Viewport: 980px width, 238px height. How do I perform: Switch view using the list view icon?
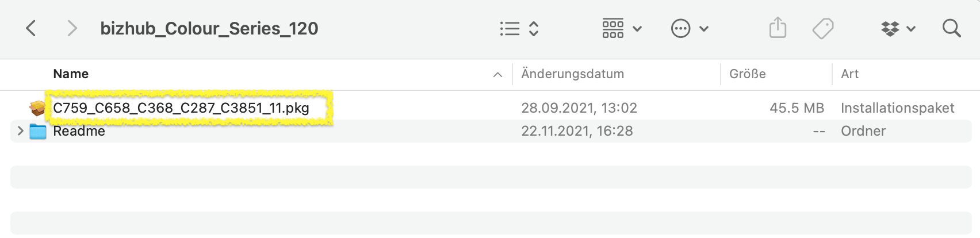pos(510,29)
